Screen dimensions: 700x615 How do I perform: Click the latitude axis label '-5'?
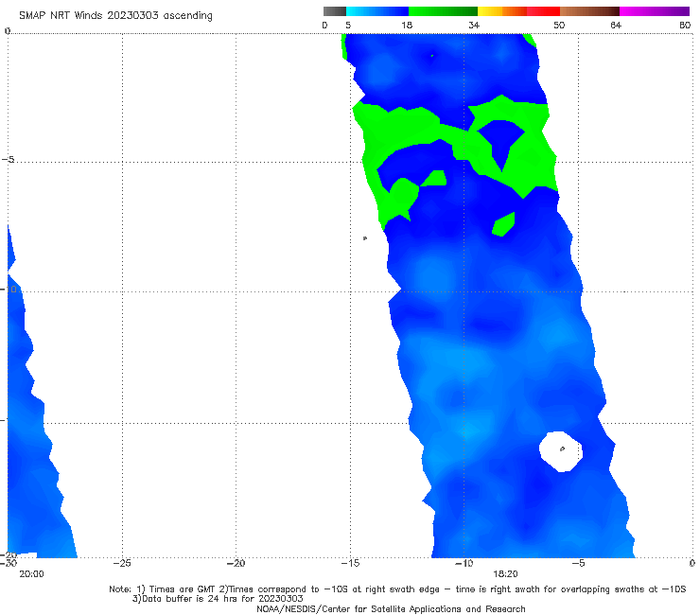[8, 160]
